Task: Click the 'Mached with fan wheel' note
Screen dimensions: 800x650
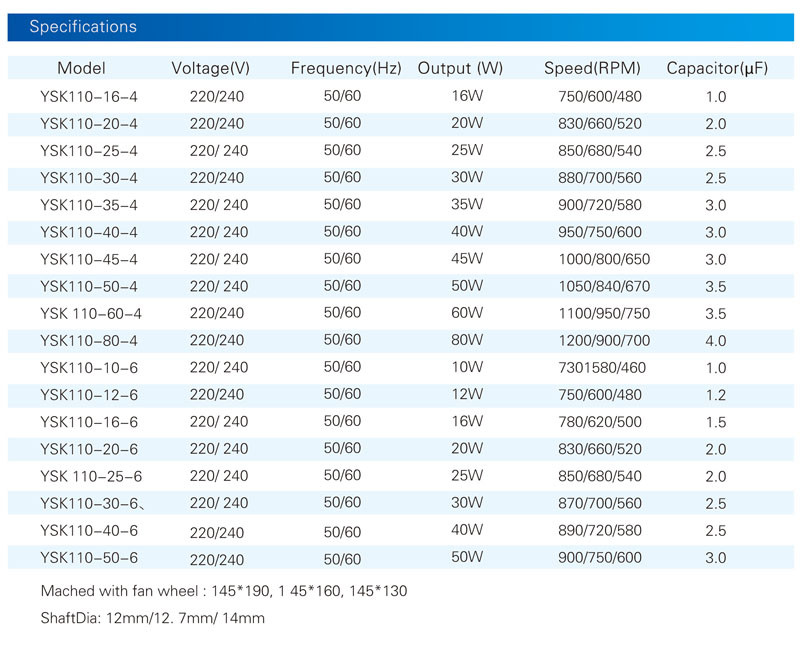Action: pos(223,591)
